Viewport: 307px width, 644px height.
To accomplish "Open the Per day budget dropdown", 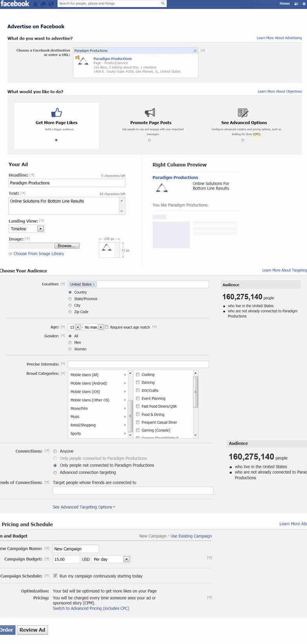I will pos(126,559).
